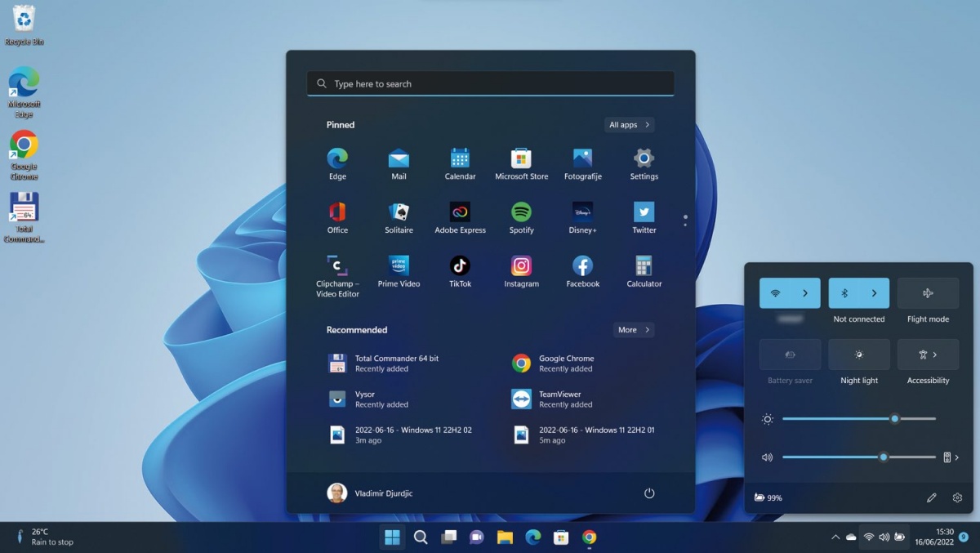Show hidden tray icons chevron
The image size is (980, 553).
click(x=835, y=537)
